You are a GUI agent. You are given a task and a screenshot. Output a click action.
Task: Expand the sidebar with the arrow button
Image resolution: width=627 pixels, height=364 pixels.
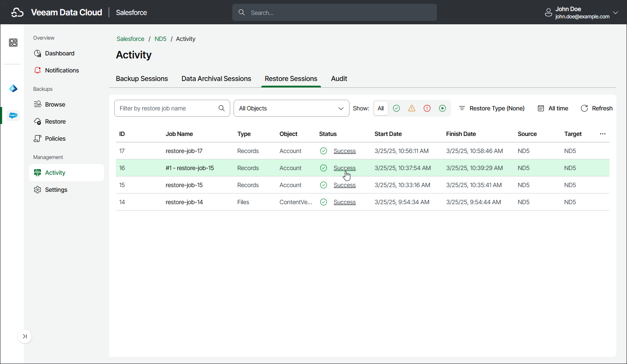[25, 336]
